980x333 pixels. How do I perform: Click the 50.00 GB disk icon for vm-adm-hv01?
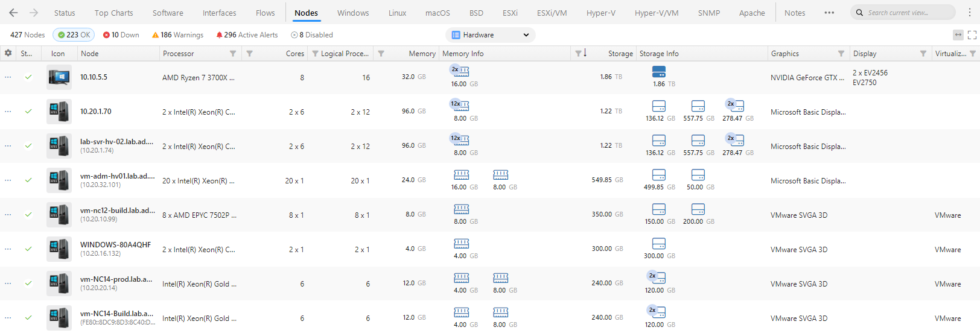[x=698, y=175]
